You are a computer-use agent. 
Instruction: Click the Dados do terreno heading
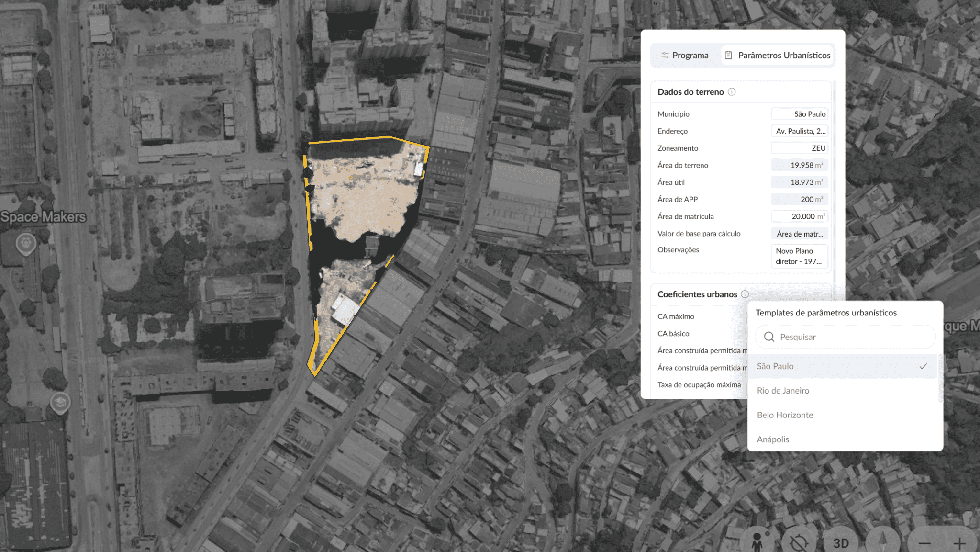click(x=690, y=92)
